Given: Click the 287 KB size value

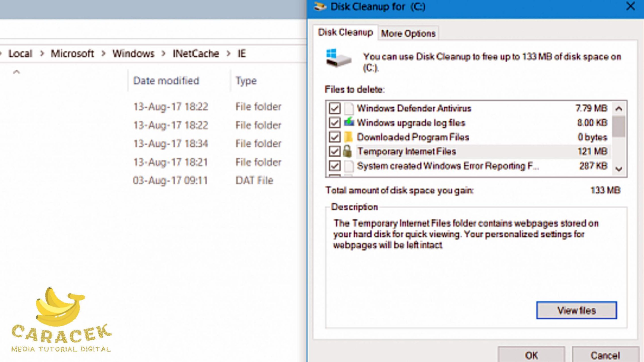Looking at the screenshot, I should (x=593, y=166).
